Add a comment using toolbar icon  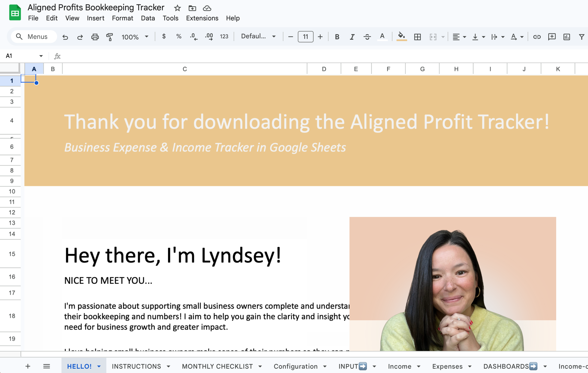(552, 37)
